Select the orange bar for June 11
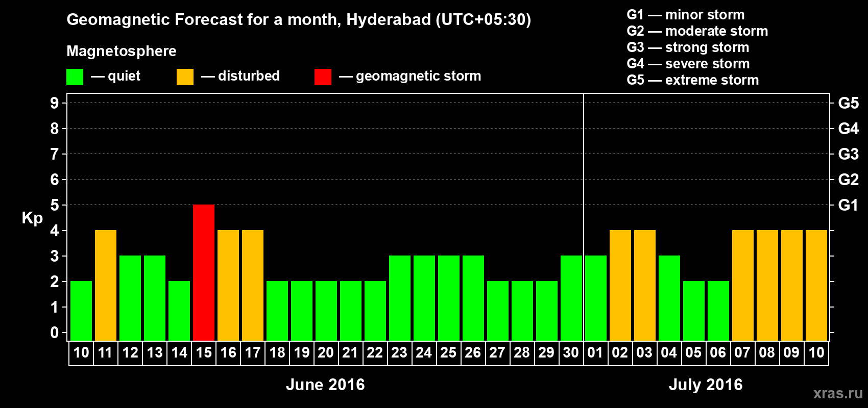 point(106,286)
